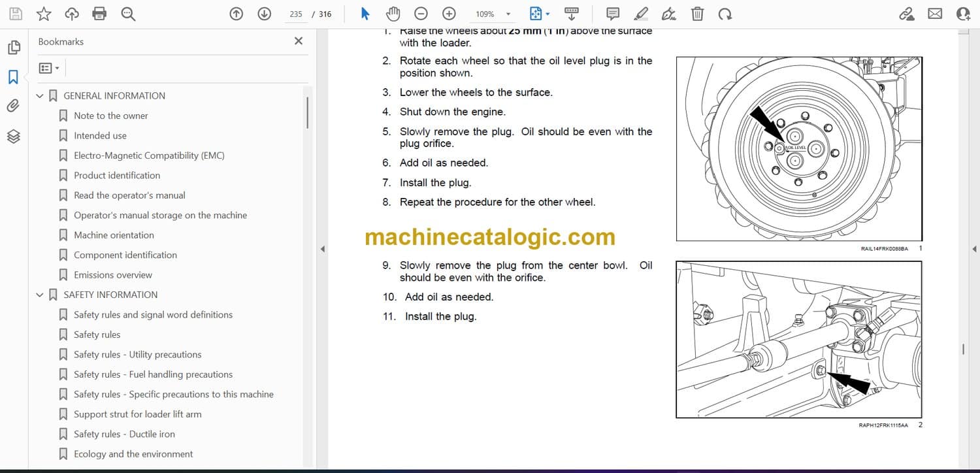Send the file by email
Viewport: 980px width, 473px height.
[x=935, y=14]
